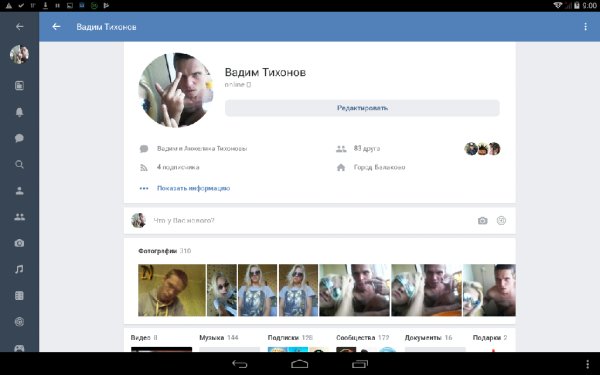This screenshot has height=375, width=600.
Task: Open the bottom-right three-dot menu
Action: tap(588, 364)
